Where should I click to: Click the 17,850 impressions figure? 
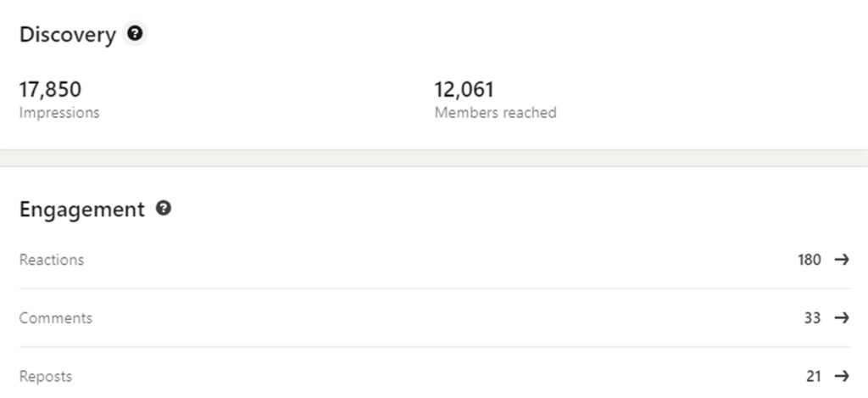pos(50,89)
